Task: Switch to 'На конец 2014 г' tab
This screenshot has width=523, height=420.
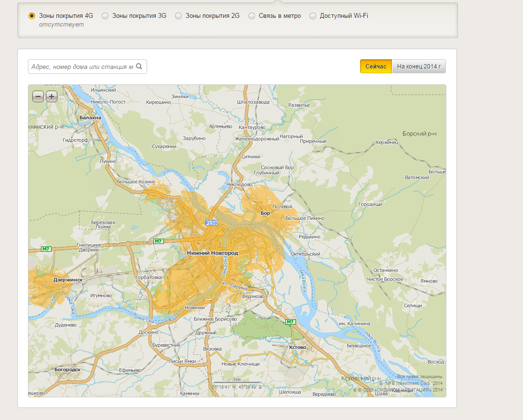Action: 419,67
